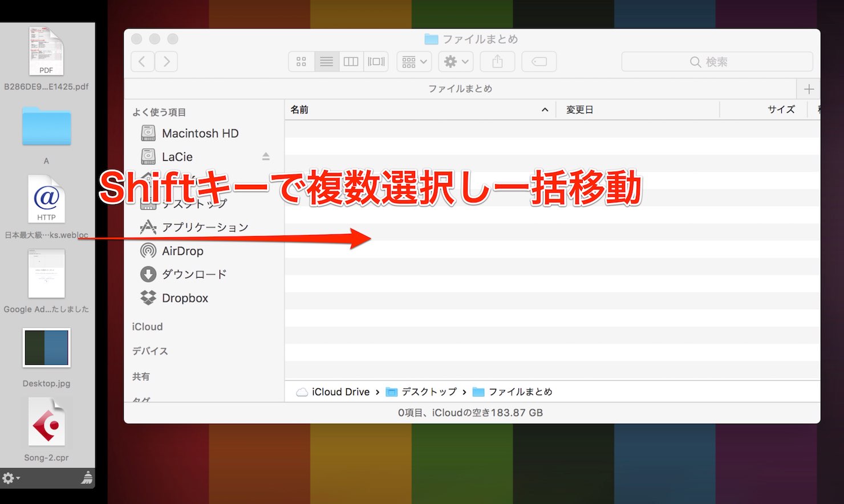Select the 日本最大級 webloc file
The image size is (844, 504).
click(x=46, y=207)
